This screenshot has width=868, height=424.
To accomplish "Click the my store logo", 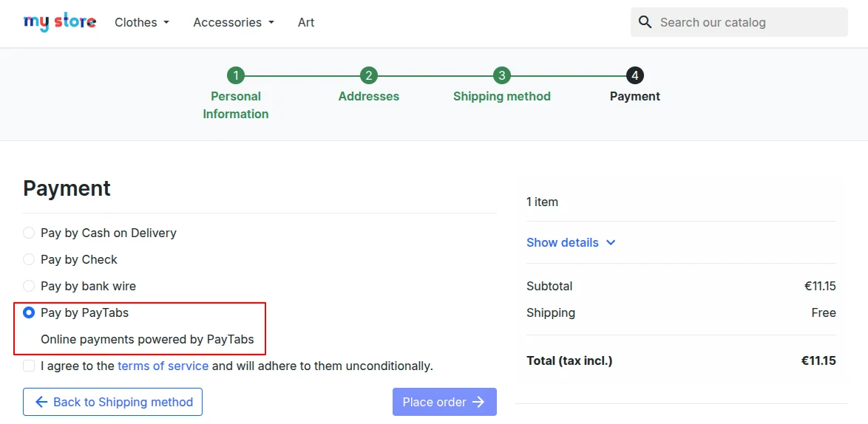I will [60, 22].
